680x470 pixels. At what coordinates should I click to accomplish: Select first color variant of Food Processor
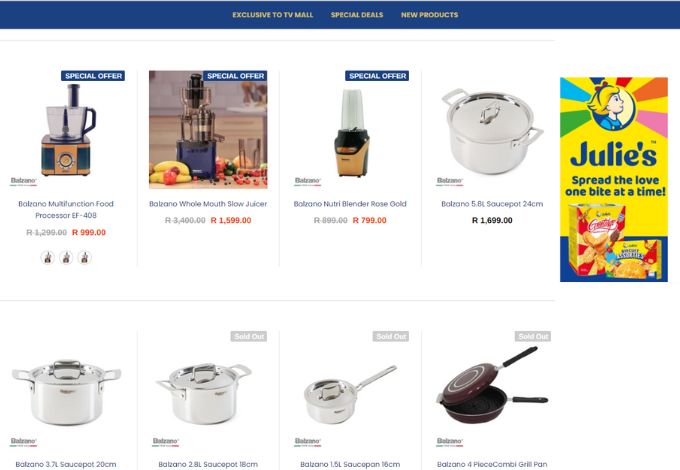[x=48, y=258]
